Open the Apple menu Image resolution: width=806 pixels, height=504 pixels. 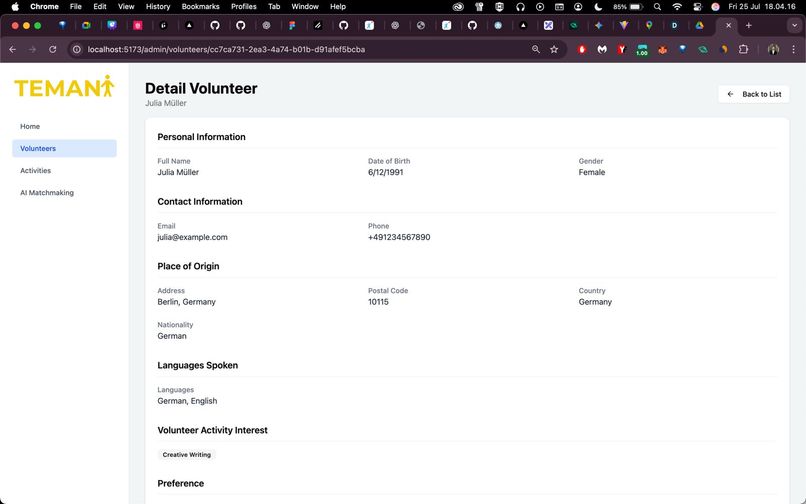15,7
